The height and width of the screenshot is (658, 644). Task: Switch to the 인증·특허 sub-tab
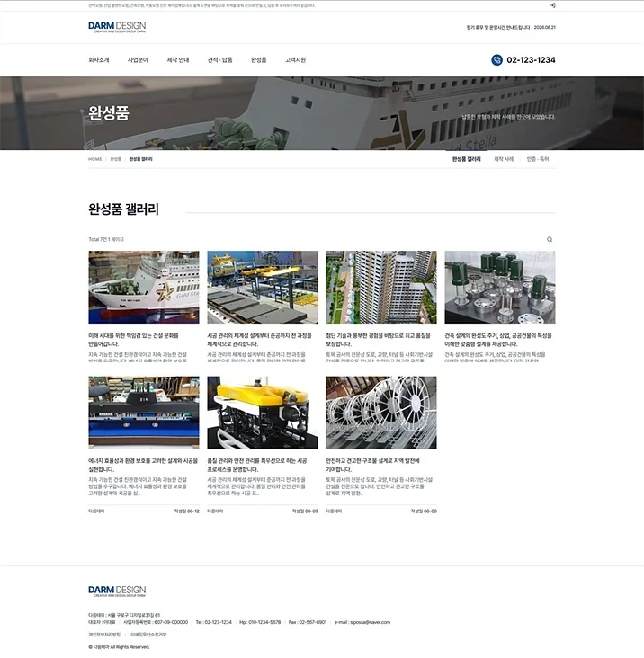[538, 159]
